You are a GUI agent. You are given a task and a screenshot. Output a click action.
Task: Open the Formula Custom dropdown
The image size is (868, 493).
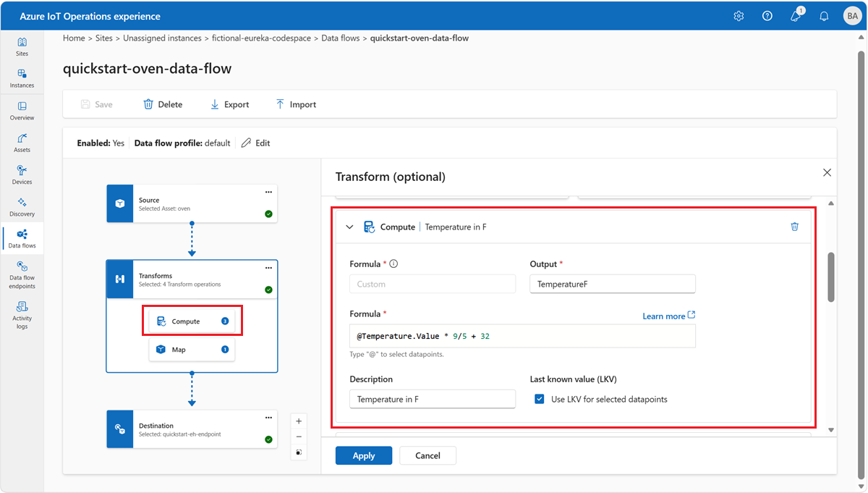click(x=433, y=284)
